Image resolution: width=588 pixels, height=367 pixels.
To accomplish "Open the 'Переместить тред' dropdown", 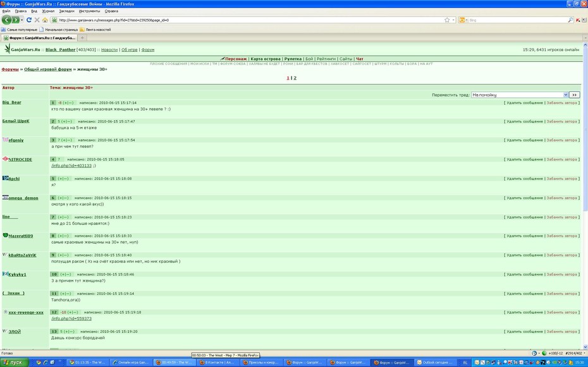I will (519, 95).
